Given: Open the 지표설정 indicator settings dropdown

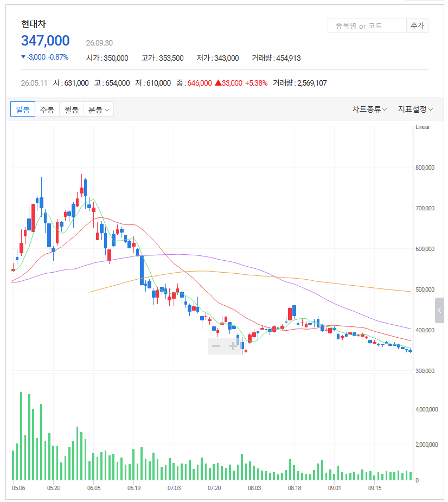Looking at the screenshot, I should (415, 109).
